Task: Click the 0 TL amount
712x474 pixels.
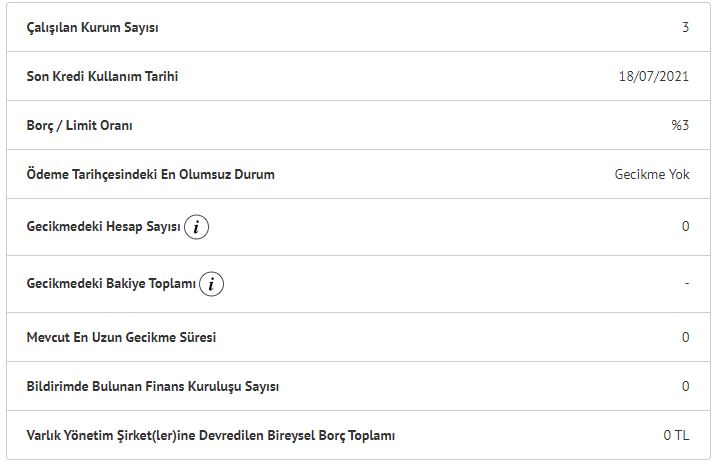Action: [x=676, y=435]
